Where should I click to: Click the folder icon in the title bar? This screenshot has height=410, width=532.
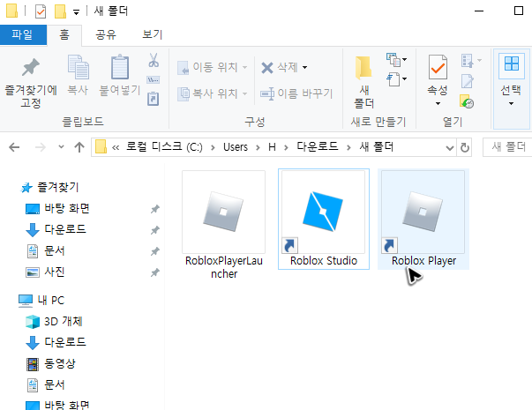(11, 11)
